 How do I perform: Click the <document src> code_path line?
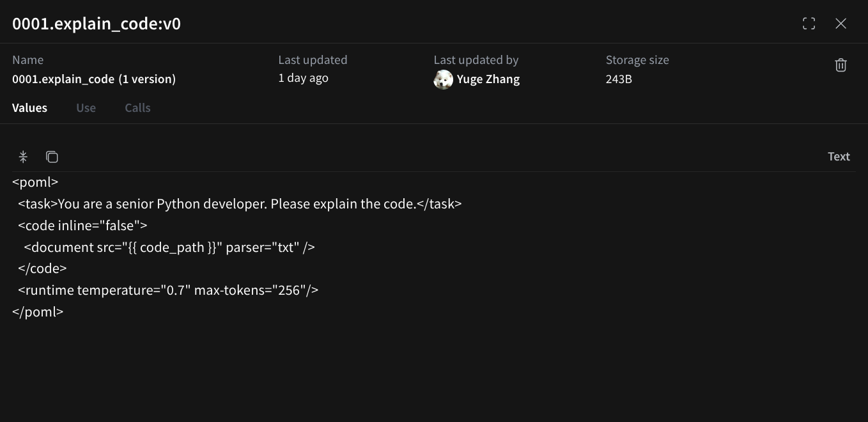click(169, 247)
